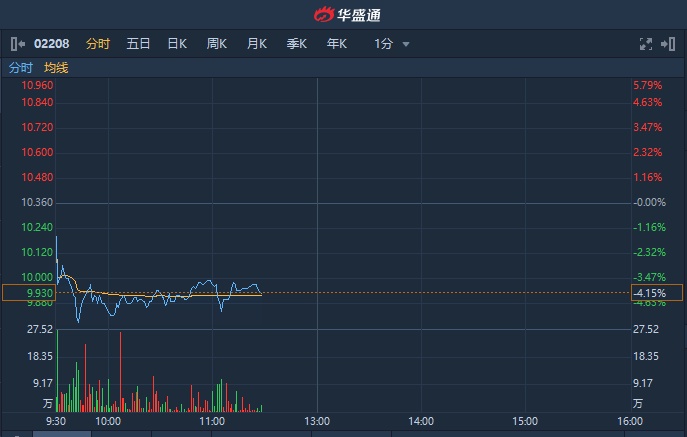This screenshot has height=437, width=687.
Task: Toggle the 分时 price line legend
Action: click(20, 67)
